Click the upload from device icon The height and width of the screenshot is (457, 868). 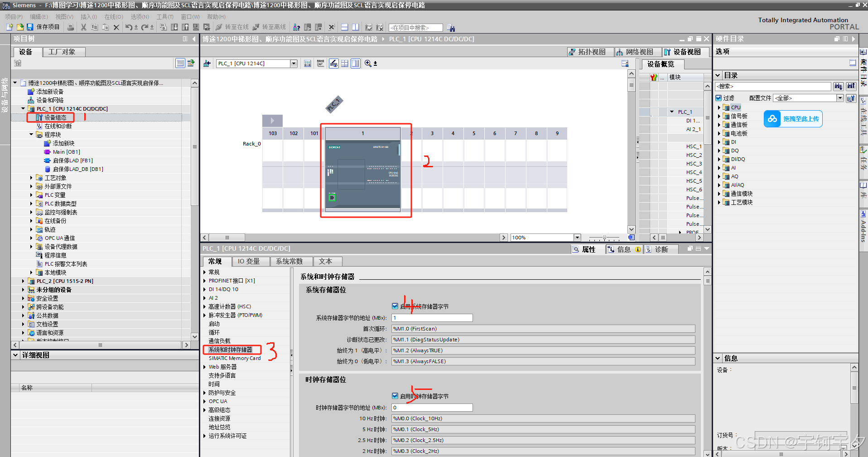point(185,27)
